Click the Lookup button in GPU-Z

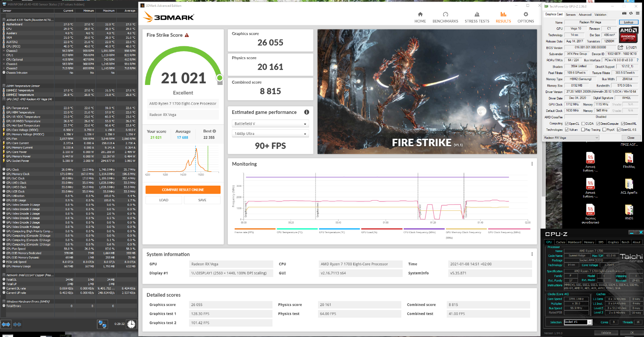pos(628,22)
